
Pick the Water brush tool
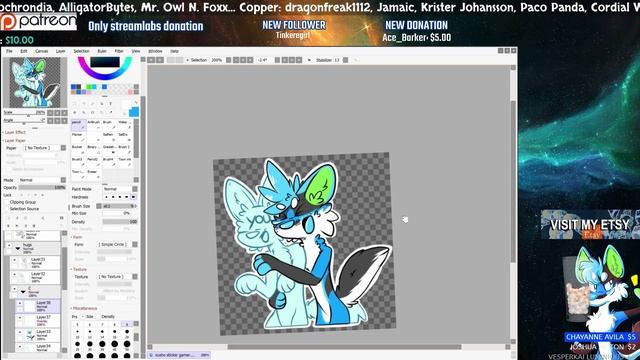124,124
